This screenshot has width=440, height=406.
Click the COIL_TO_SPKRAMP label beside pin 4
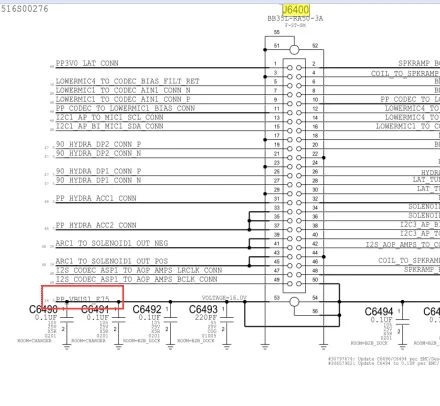405,73
